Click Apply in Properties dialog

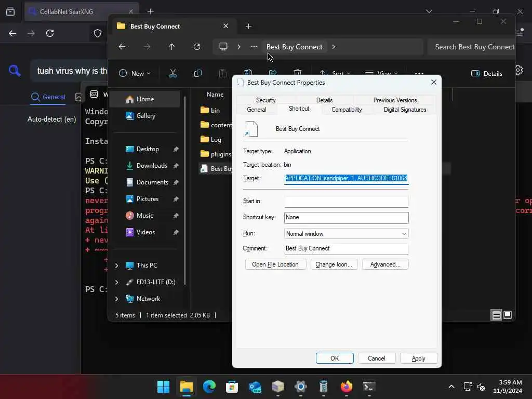pyautogui.click(x=419, y=358)
